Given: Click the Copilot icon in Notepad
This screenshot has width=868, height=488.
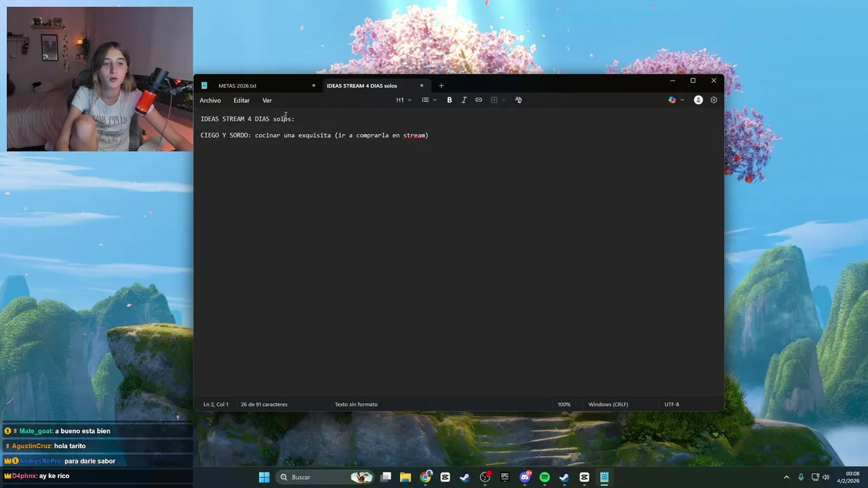Looking at the screenshot, I should 672,100.
